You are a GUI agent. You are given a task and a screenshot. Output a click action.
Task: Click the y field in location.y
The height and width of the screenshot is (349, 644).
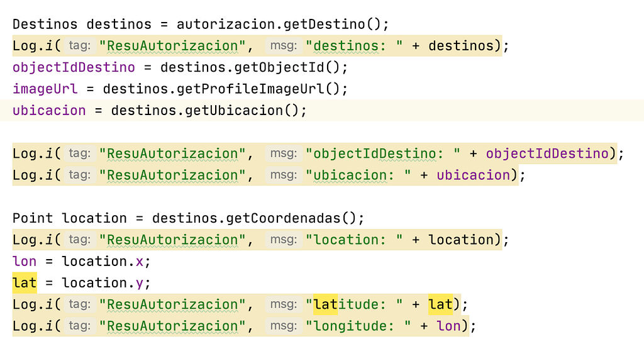[140, 283]
